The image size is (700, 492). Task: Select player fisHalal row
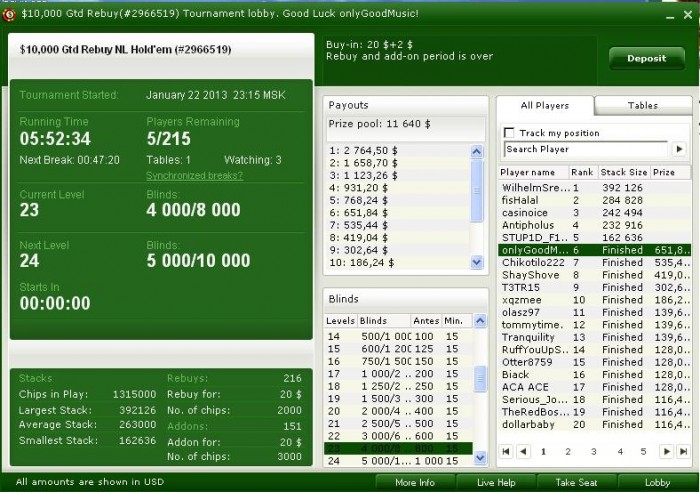pyautogui.click(x=594, y=200)
